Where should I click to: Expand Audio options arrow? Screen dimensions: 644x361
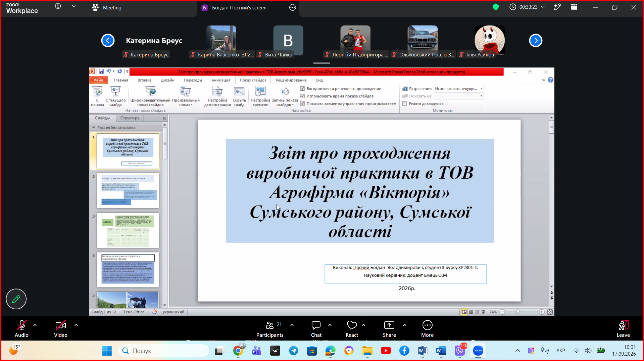(35, 325)
